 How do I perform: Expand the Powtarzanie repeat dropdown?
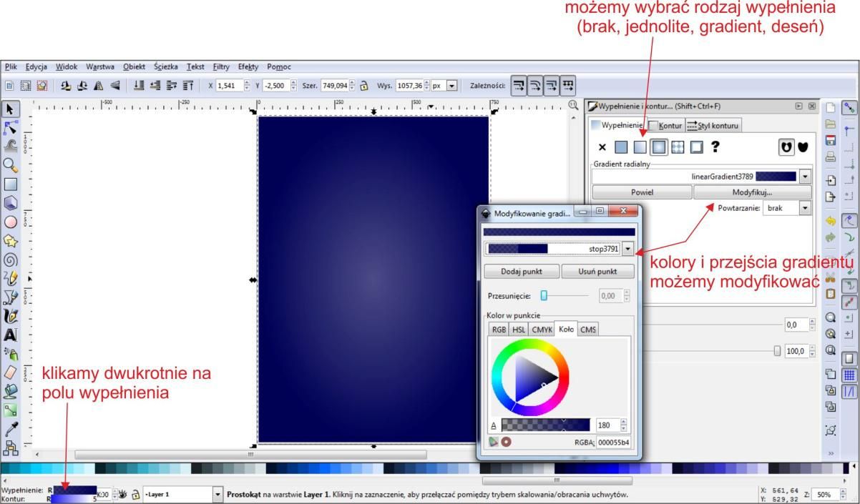pyautogui.click(x=806, y=208)
